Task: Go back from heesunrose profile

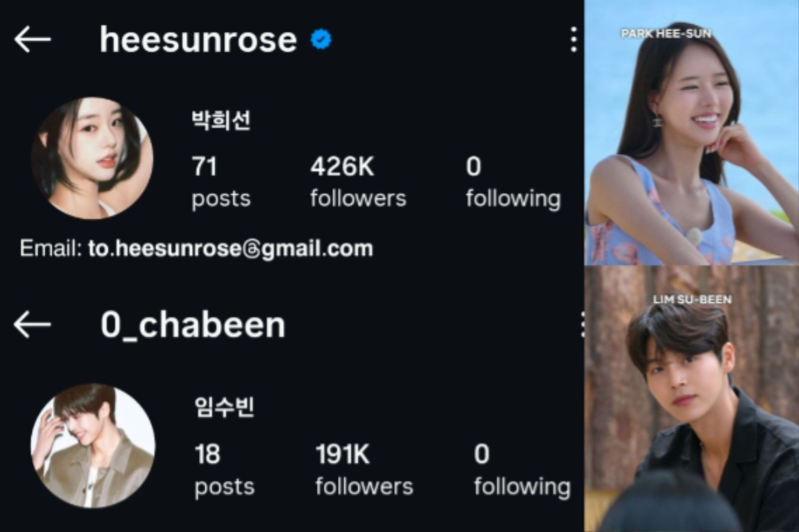Action: tap(33, 39)
